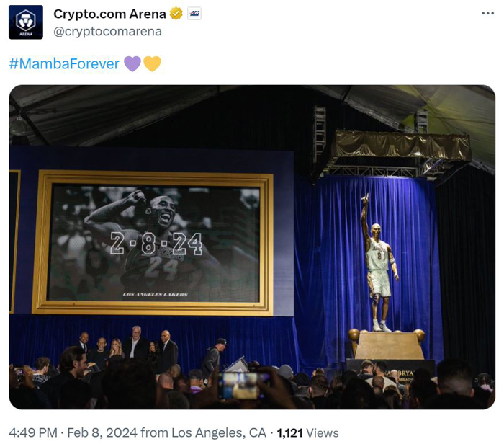Open the Crypto.com Arena profile avatar
Screen dimensions: 504x444
26,22
